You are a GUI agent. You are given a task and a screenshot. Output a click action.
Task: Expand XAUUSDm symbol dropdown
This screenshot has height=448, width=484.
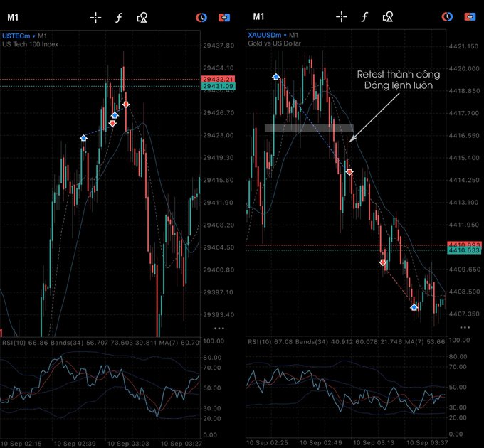click(x=268, y=35)
